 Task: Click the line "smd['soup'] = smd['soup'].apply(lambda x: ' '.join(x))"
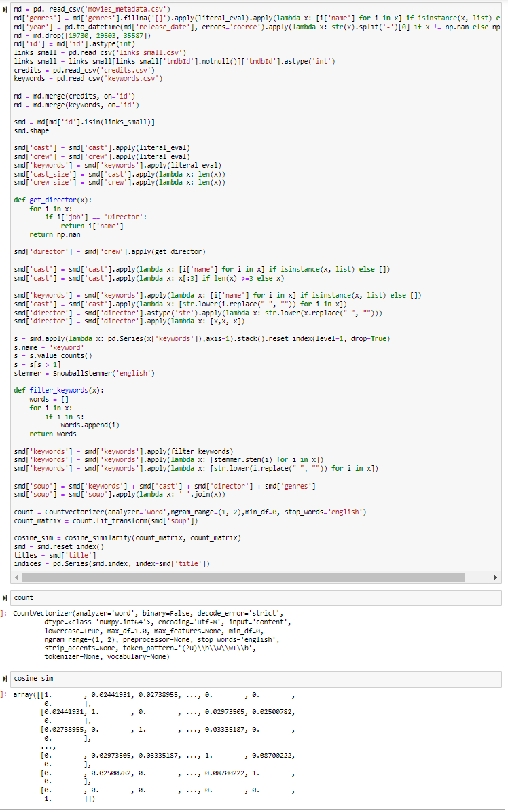point(120,495)
